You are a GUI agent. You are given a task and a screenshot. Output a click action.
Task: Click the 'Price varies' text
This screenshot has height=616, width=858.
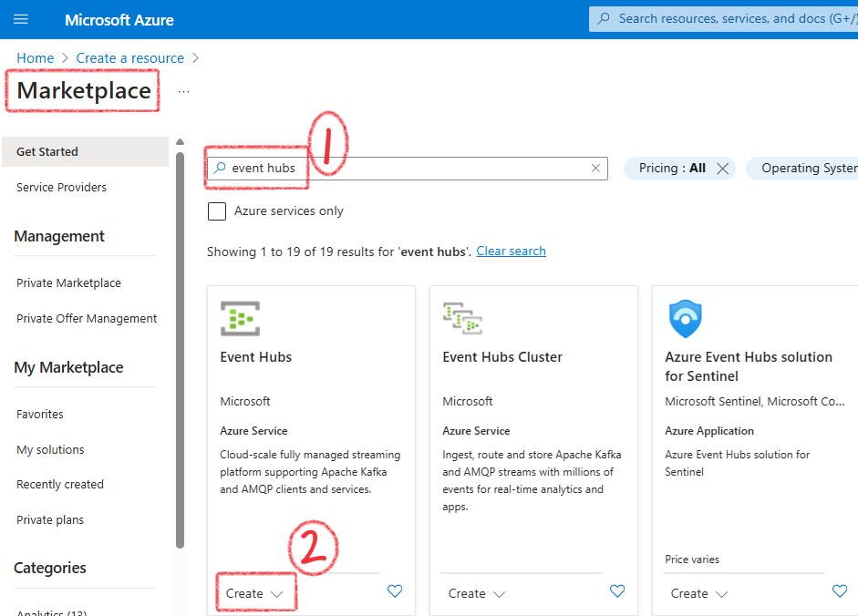tap(692, 560)
